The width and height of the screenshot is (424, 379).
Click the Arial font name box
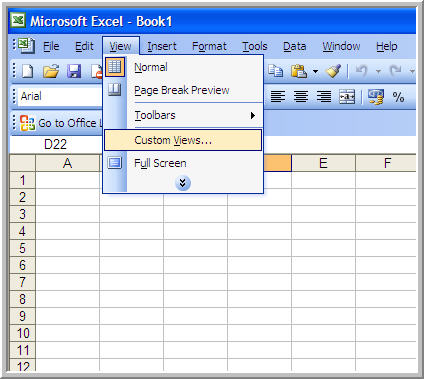(60, 96)
